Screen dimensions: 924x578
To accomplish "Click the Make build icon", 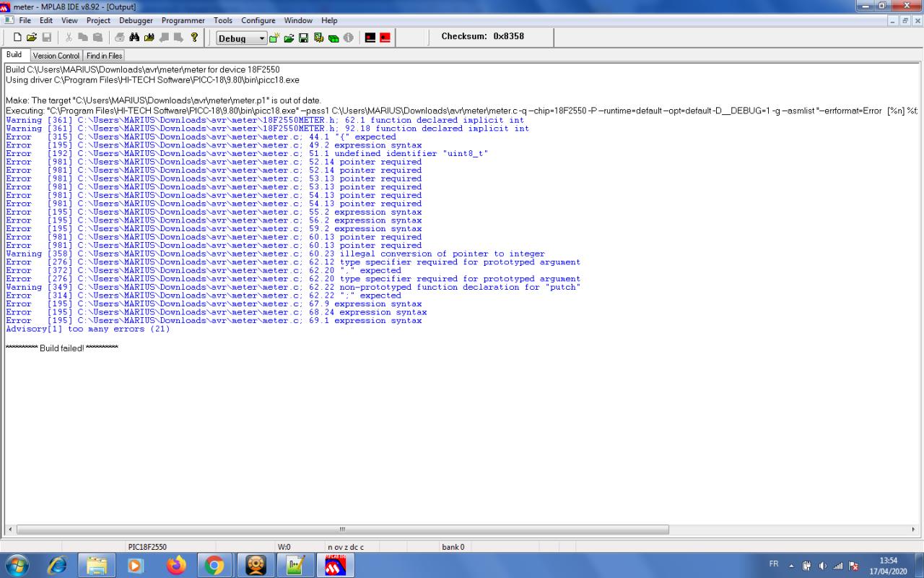I will (x=370, y=38).
